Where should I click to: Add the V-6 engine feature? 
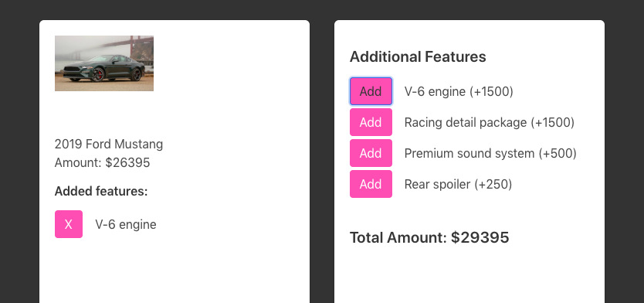pos(371,91)
